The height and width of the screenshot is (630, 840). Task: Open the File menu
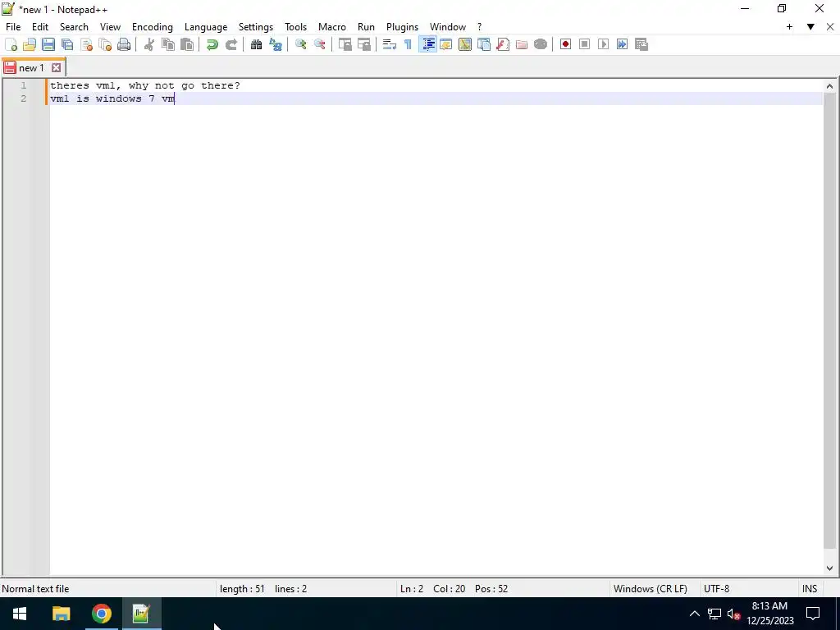(x=13, y=27)
